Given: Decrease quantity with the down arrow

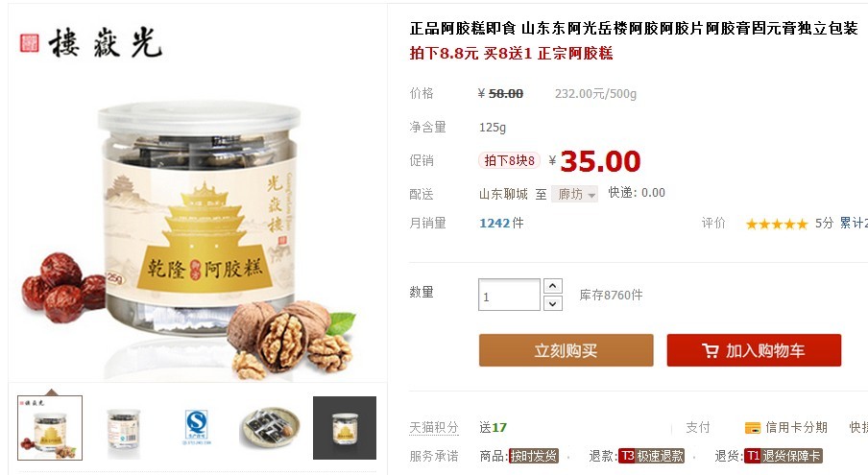Looking at the screenshot, I should [553, 303].
